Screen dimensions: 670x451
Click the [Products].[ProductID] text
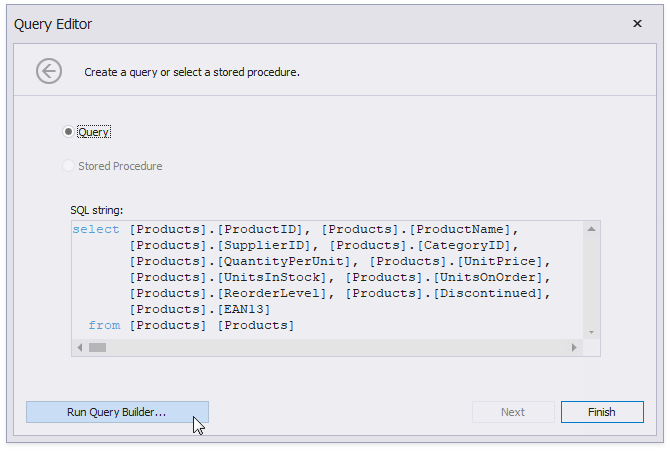(x=216, y=230)
